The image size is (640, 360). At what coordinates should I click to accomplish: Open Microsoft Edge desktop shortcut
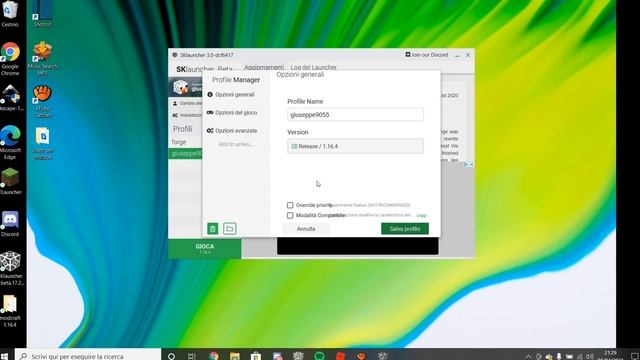[x=10, y=143]
